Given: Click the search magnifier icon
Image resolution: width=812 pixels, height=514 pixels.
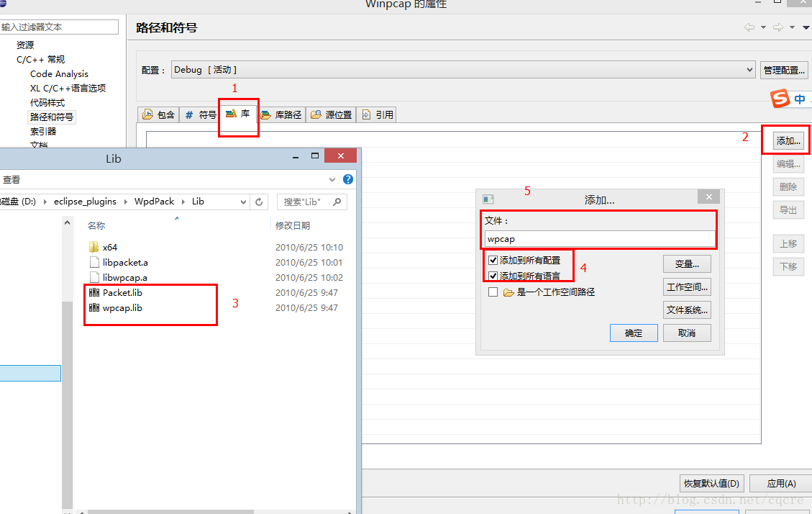Looking at the screenshot, I should click(x=337, y=202).
